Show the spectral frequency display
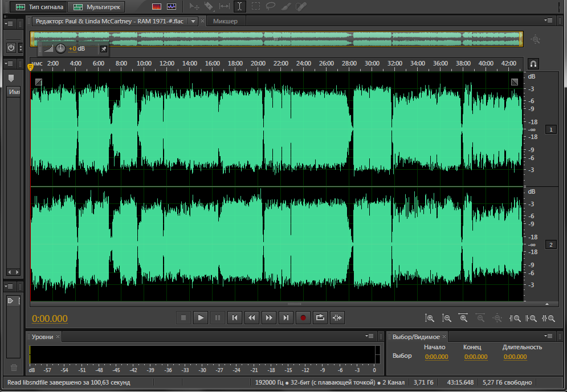The image size is (567, 392). point(157,7)
